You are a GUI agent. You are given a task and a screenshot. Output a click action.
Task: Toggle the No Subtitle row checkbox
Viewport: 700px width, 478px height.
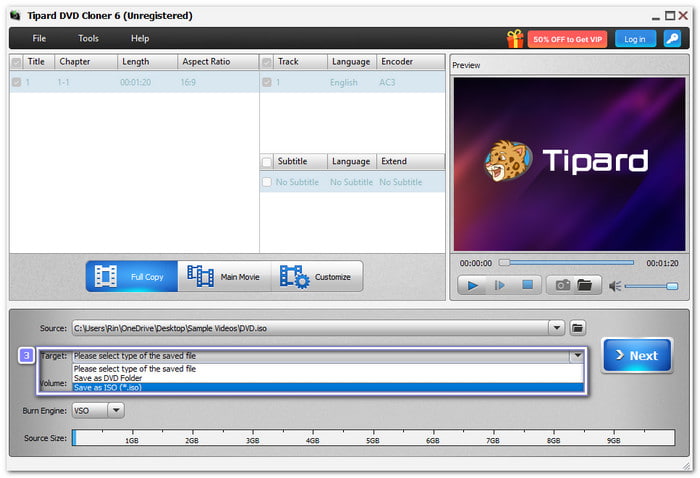coord(267,182)
